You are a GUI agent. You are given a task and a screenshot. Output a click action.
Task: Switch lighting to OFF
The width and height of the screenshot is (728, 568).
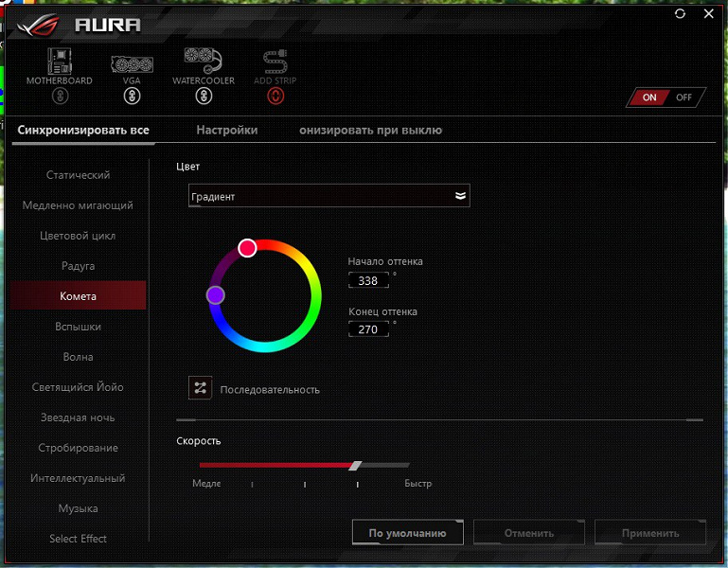684,98
